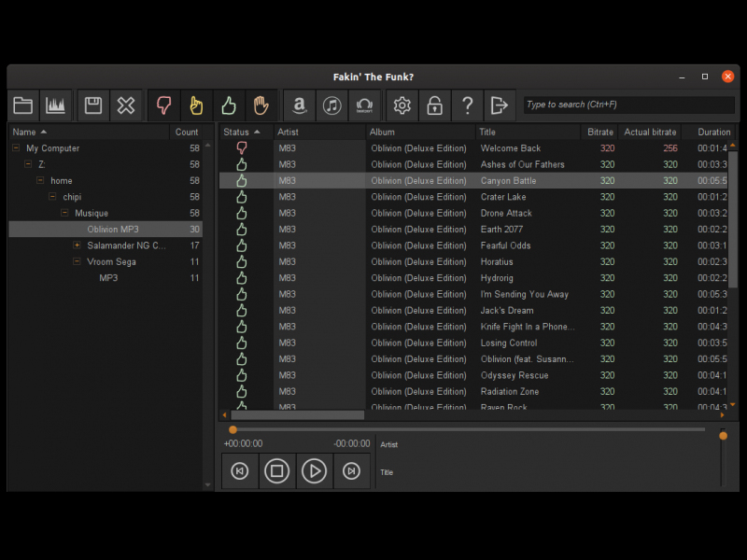Screen dimensions: 747x560
Task: Sort the list by Actual bitrate column
Action: [x=649, y=133]
